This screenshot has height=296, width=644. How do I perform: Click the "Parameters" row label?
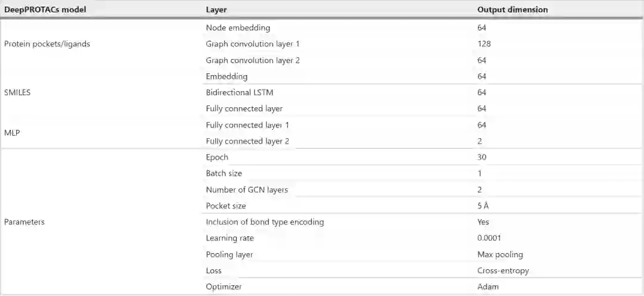pyautogui.click(x=24, y=222)
